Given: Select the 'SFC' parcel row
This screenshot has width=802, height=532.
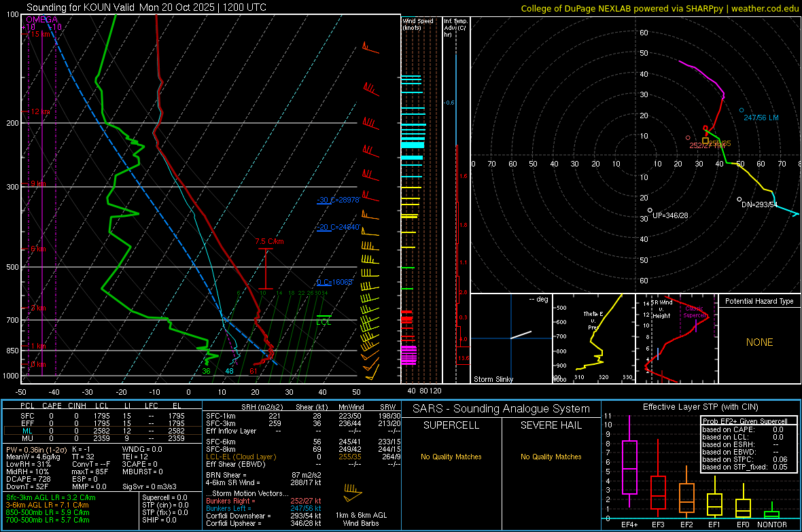Looking at the screenshot, I should pos(103,416).
